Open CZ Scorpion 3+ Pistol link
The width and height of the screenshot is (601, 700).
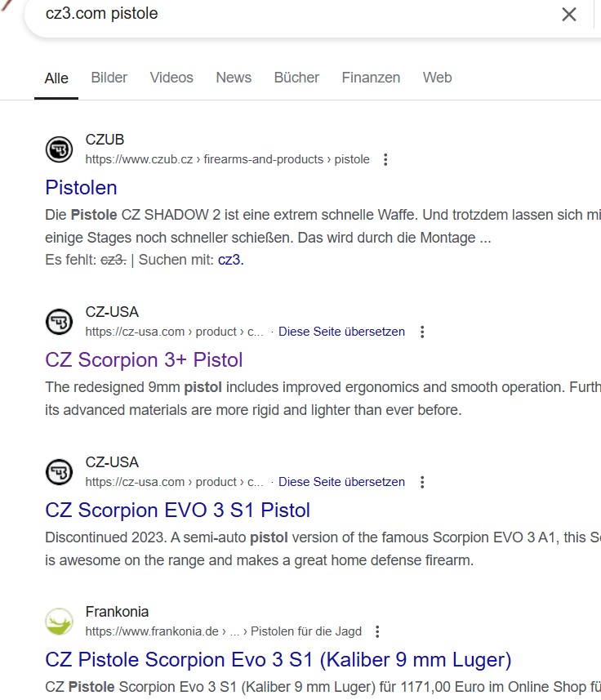coord(144,360)
